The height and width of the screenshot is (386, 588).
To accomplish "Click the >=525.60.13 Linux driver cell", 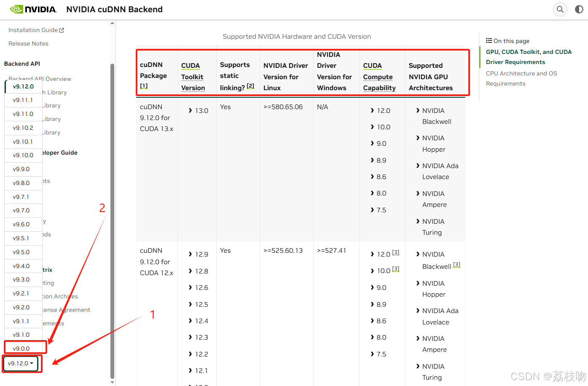I will [283, 250].
